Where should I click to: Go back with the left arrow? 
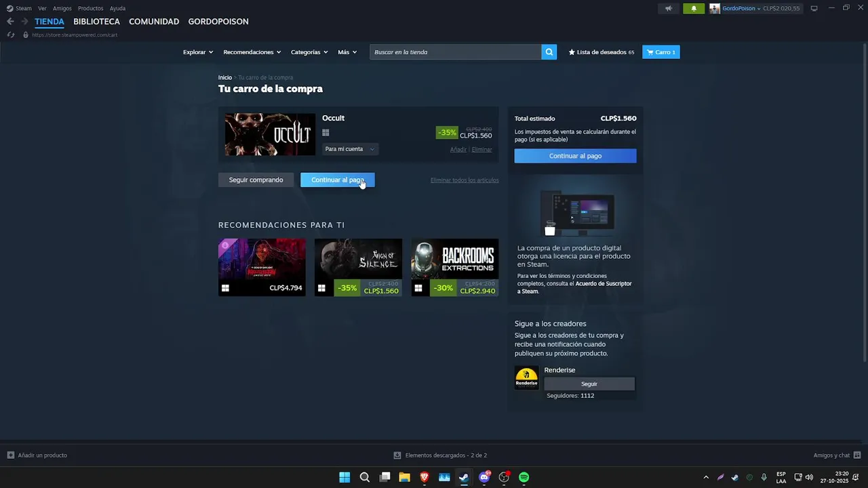click(10, 22)
